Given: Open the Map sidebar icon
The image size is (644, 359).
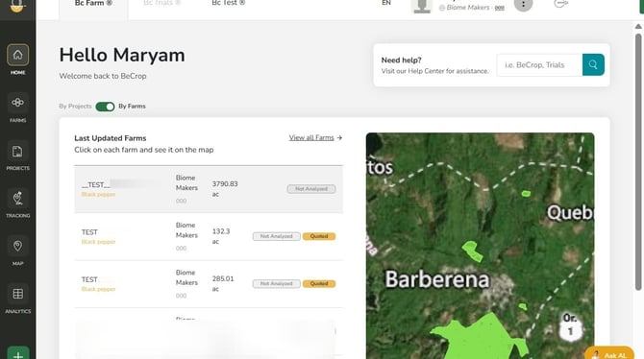Looking at the screenshot, I should 17,246.
